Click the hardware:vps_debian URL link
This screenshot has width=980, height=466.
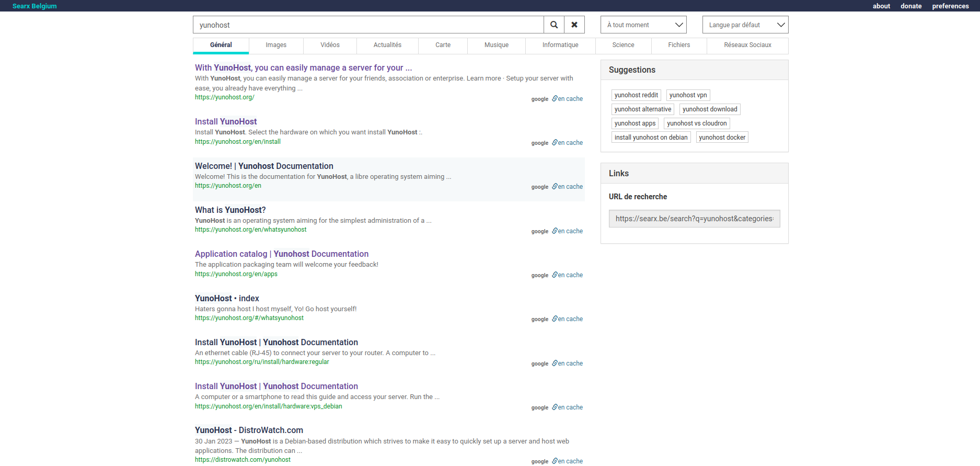pos(269,406)
